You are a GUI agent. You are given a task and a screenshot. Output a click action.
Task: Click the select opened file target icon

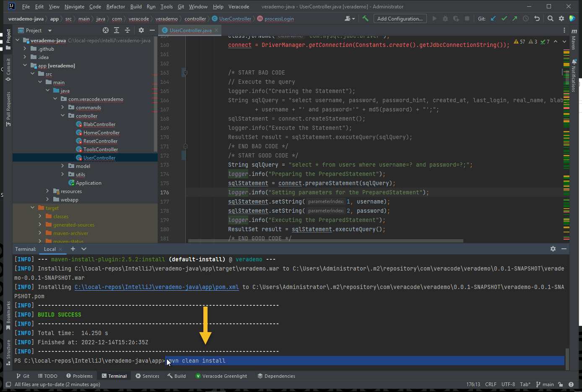[x=106, y=30]
